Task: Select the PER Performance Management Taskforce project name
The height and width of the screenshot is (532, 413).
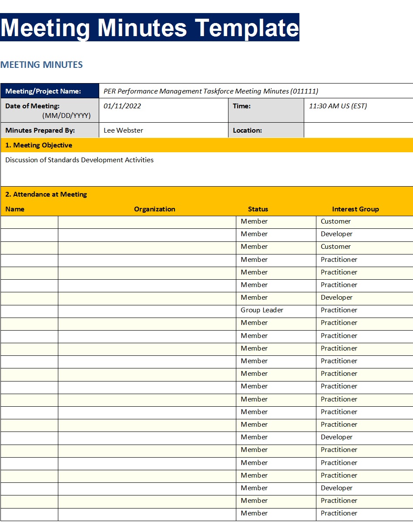Action: tap(211, 91)
